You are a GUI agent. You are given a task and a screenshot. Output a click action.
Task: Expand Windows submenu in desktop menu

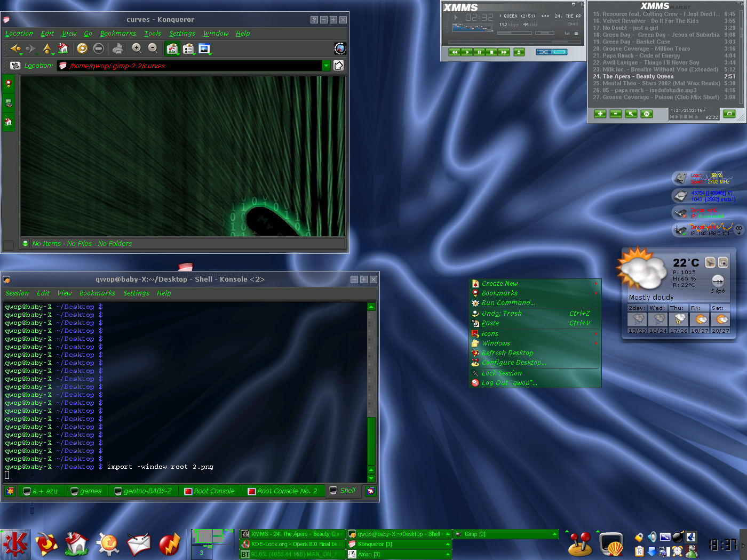(535, 343)
